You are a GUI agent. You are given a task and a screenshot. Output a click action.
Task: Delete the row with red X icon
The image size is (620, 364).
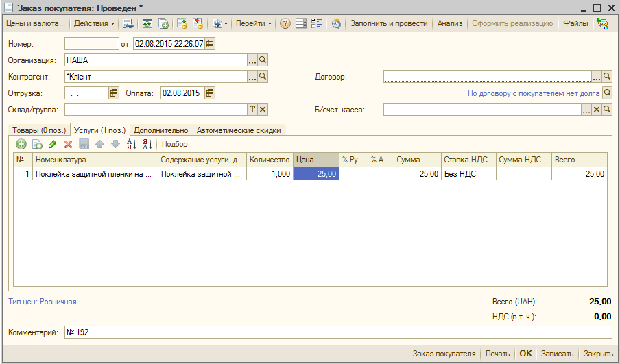pos(69,144)
